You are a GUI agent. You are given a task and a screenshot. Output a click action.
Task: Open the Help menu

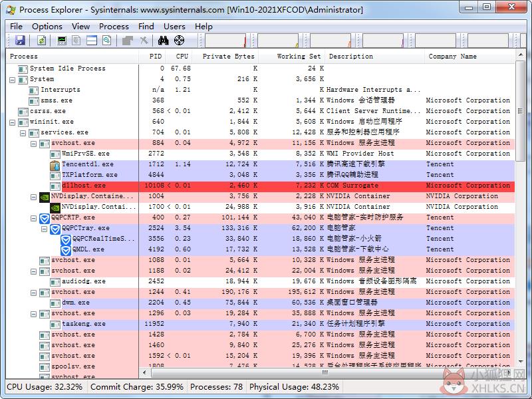point(203,27)
